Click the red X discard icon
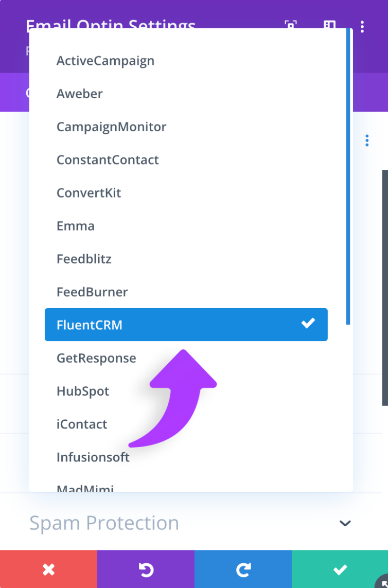Viewport: 388px width, 588px height. point(48,569)
